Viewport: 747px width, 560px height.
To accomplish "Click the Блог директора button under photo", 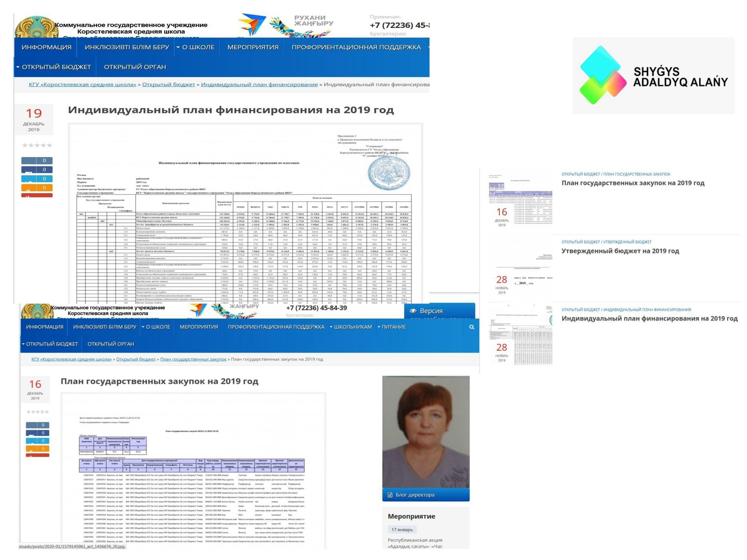I will 426,495.
